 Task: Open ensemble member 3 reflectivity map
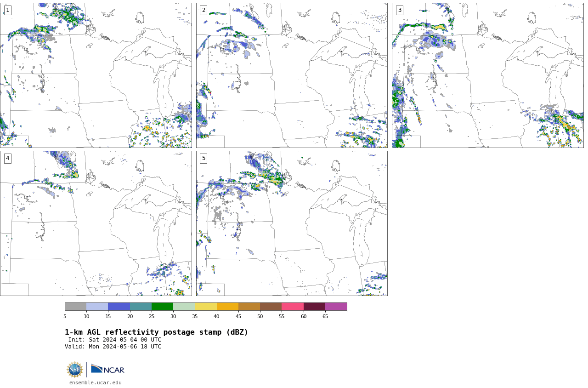point(488,75)
